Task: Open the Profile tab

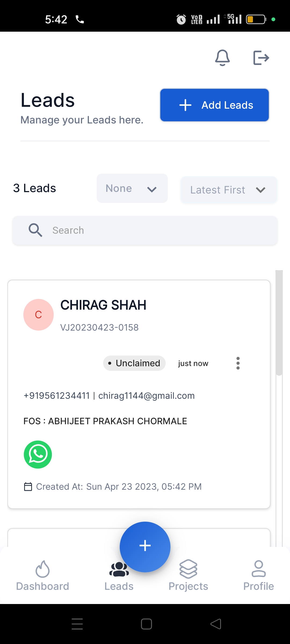Action: 258,576
